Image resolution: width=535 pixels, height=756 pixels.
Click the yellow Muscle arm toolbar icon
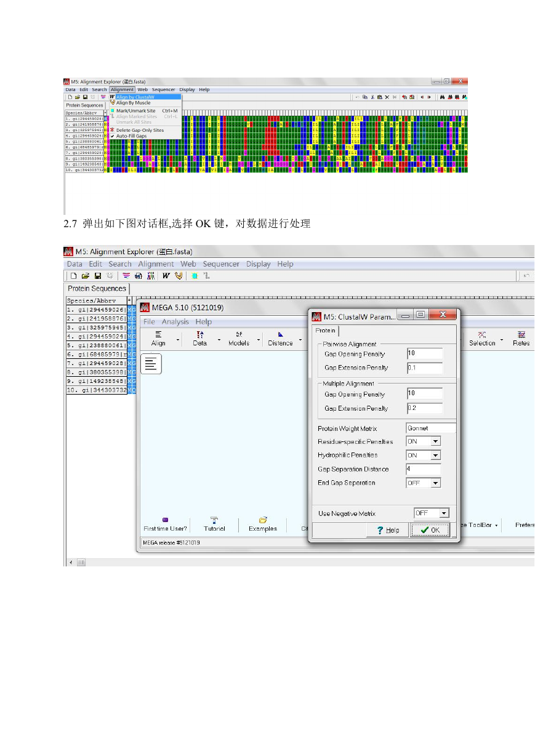pos(179,276)
